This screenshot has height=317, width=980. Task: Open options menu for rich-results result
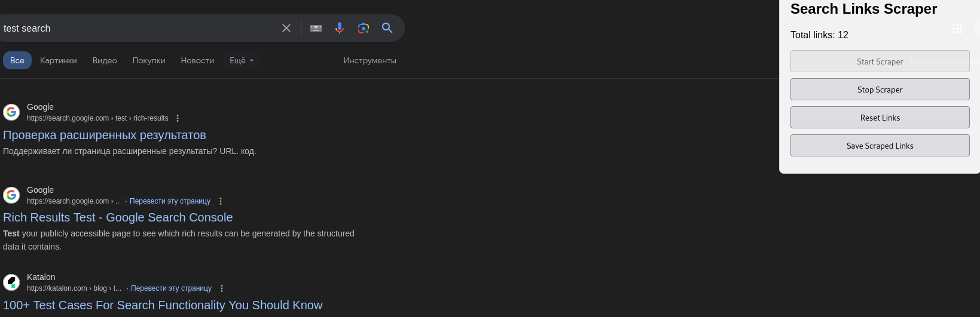tap(178, 118)
